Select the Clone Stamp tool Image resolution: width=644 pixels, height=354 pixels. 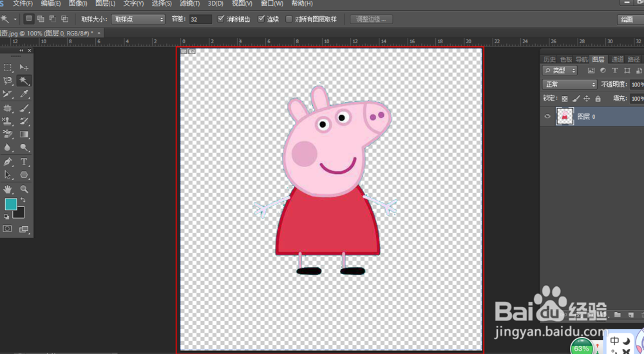tap(7, 121)
